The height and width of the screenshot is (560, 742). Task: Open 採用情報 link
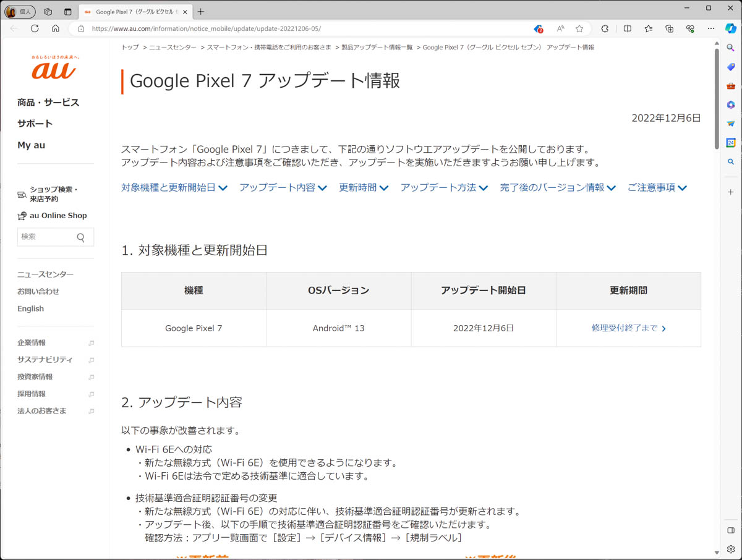[32, 394]
